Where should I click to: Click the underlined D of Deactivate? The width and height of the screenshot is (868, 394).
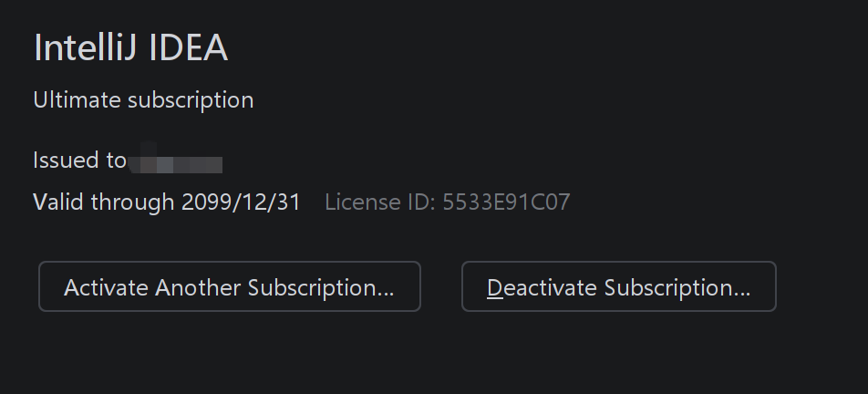coord(495,288)
